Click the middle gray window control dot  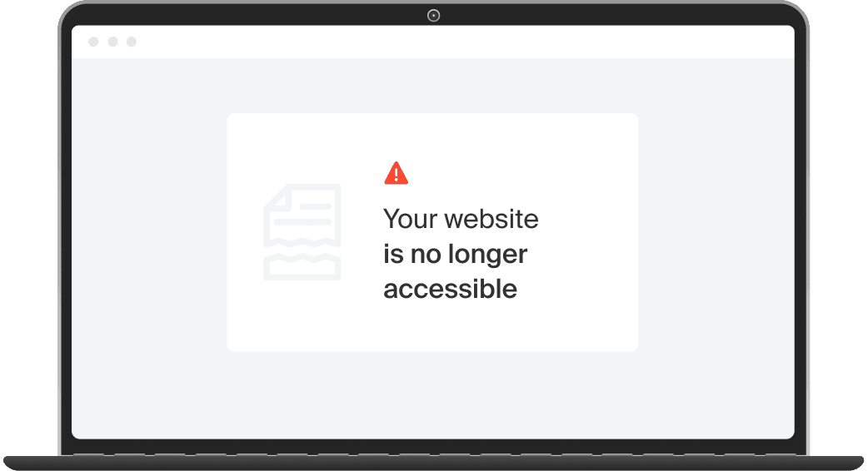pyautogui.click(x=113, y=42)
